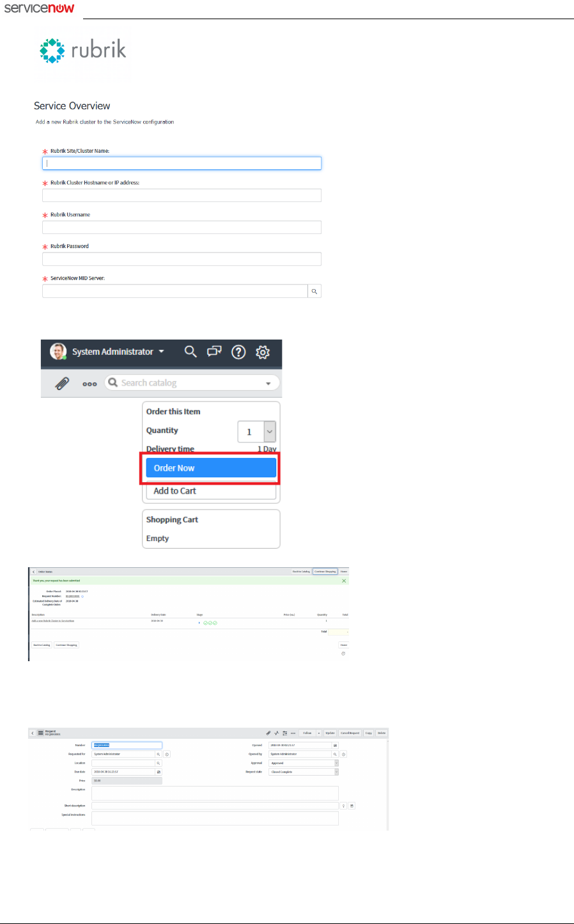This screenshot has width=574, height=924.
Task: Click the Request form attachment paperclip
Action: (x=268, y=733)
